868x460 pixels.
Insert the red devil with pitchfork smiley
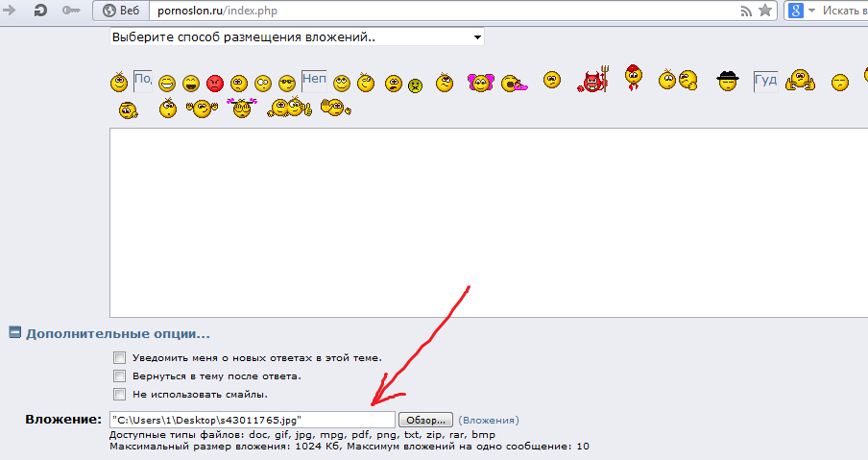click(592, 81)
